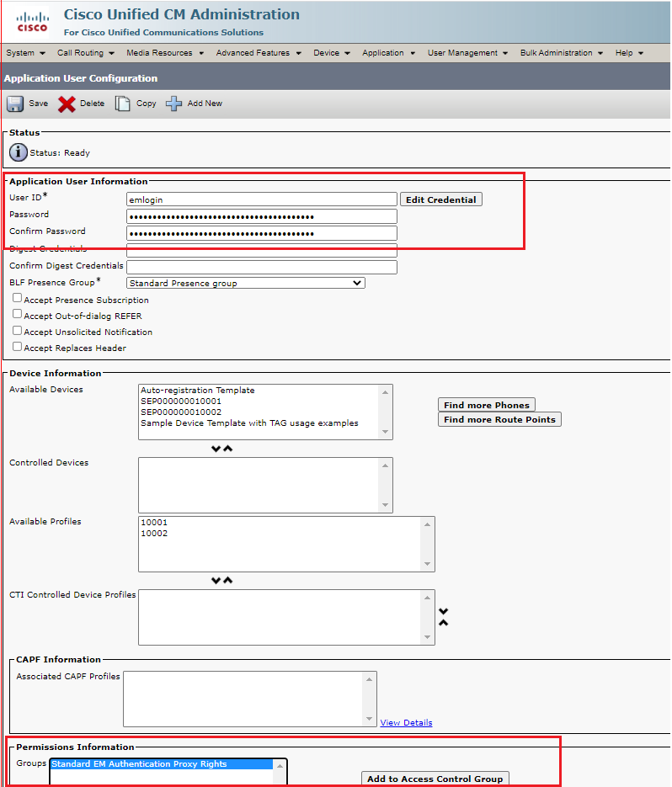Move device up with arrow below Available Devices
The height and width of the screenshot is (787, 672).
tap(228, 449)
